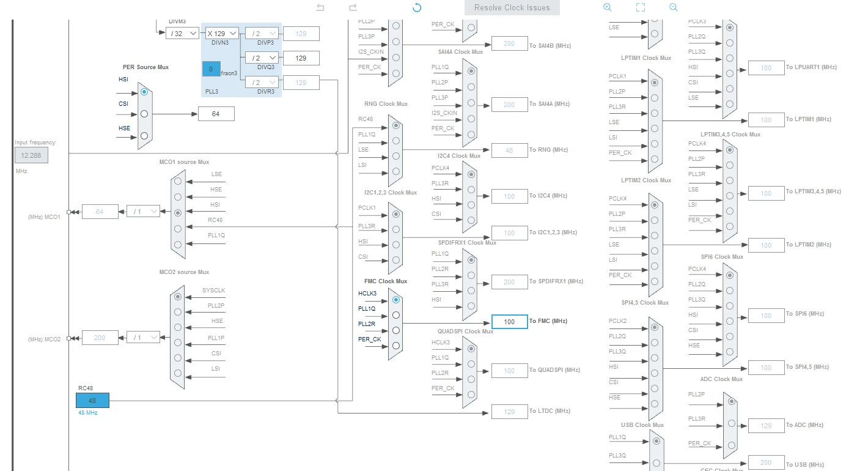Viewport: 868px width, 471px height.
Task: Open the DIVQ3 /2 divider dropdown
Action: point(262,57)
